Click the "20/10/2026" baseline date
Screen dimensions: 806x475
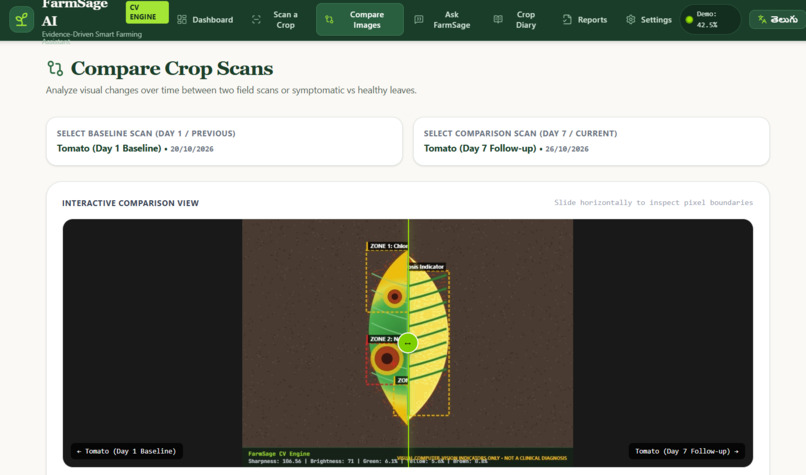192,149
